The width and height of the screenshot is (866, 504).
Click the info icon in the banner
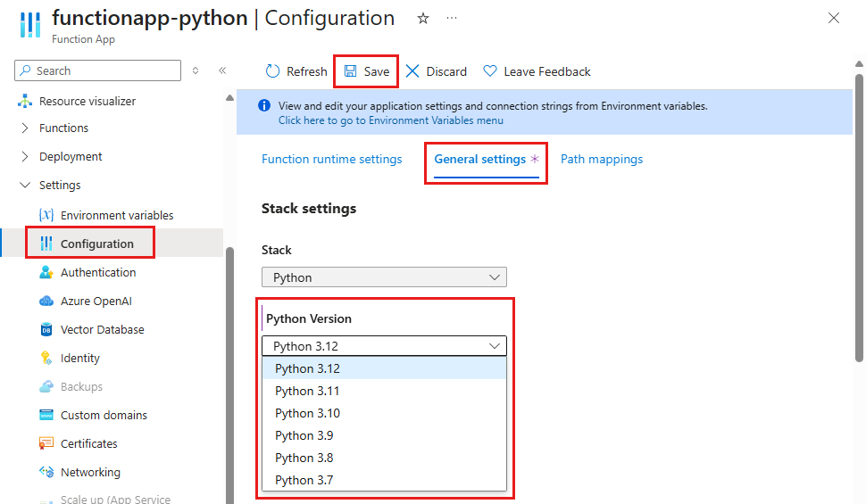pos(264,105)
